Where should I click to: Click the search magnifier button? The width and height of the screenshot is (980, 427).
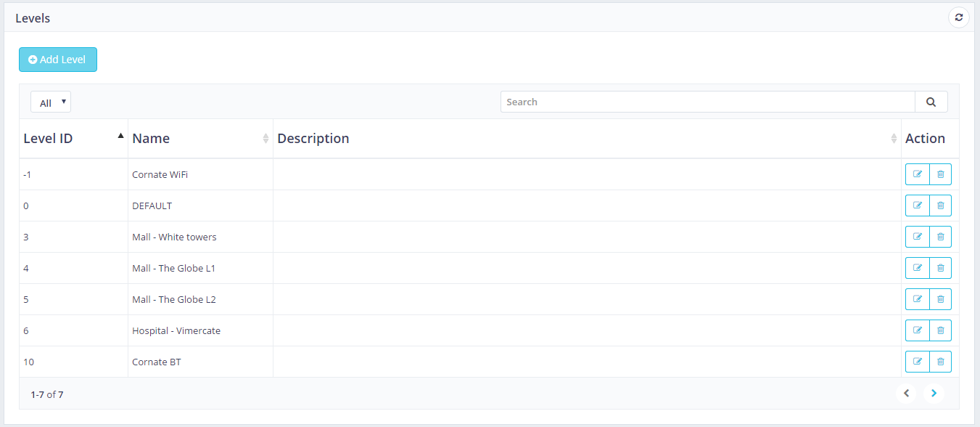[931, 102]
